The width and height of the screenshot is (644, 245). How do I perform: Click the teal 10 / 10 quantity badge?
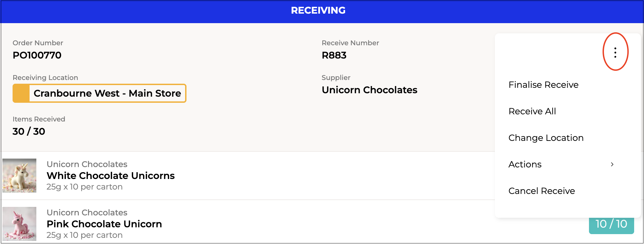coord(611,225)
